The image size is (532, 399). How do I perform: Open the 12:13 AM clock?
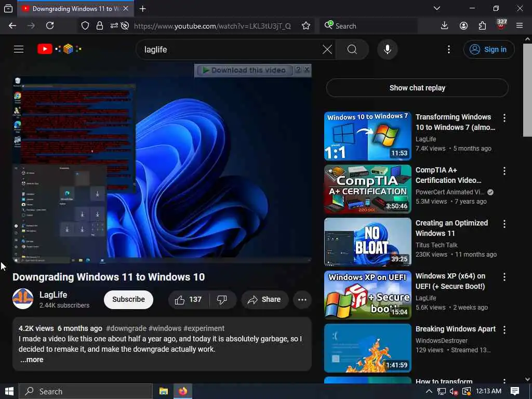click(488, 391)
